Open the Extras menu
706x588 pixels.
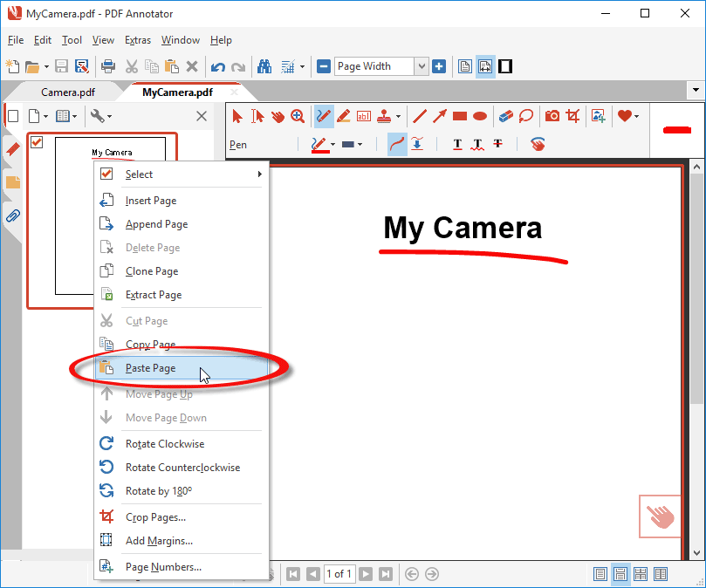click(x=137, y=39)
